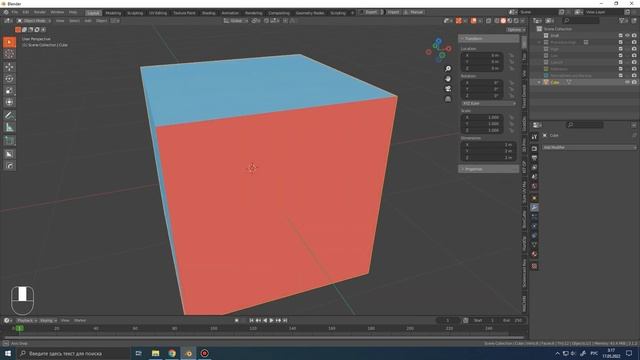Screen dimensions: 640x360
Task: Click the zoom view magnifier icon in the viewport
Action: [448, 69]
